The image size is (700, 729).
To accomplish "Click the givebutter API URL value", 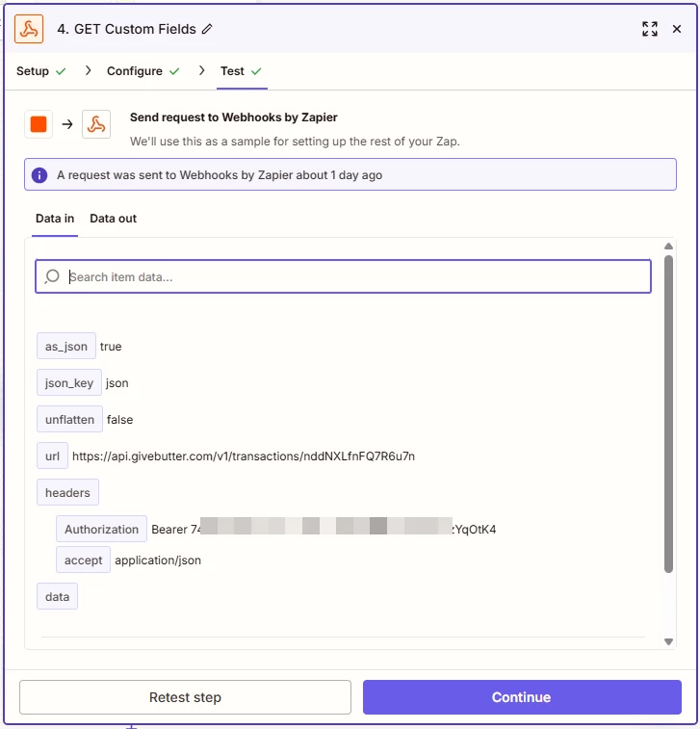I will 243,456.
